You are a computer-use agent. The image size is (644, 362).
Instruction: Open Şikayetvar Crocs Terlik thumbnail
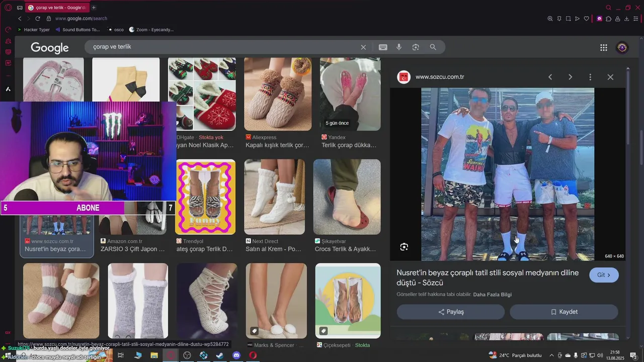point(347,197)
